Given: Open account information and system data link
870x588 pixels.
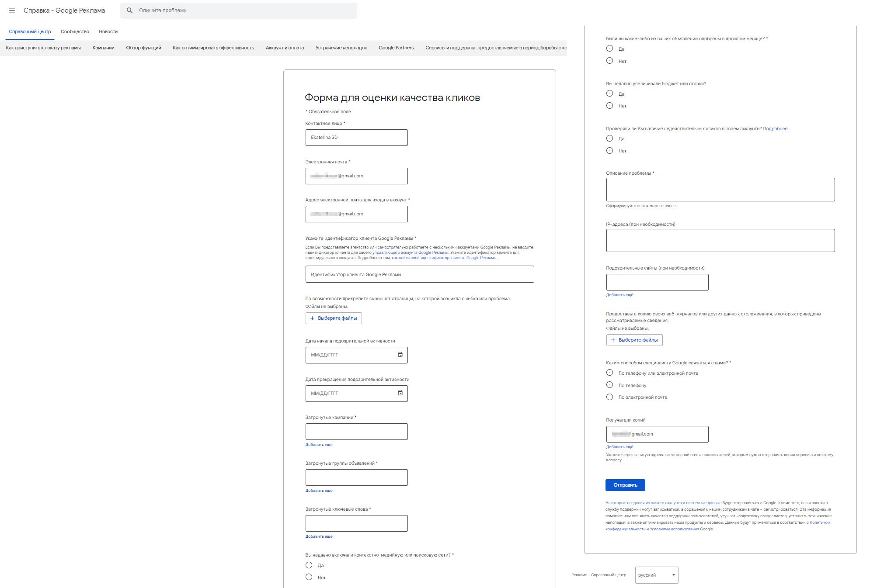Looking at the screenshot, I should coord(663,503).
